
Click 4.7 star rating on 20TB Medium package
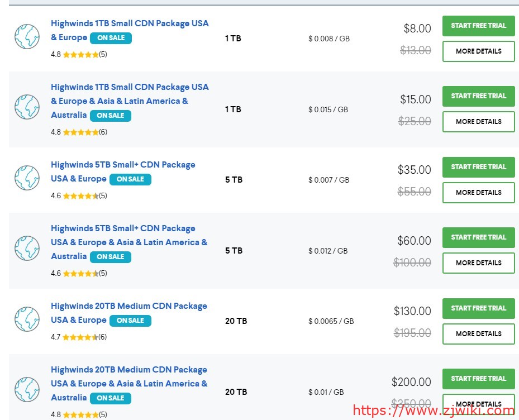click(80, 337)
